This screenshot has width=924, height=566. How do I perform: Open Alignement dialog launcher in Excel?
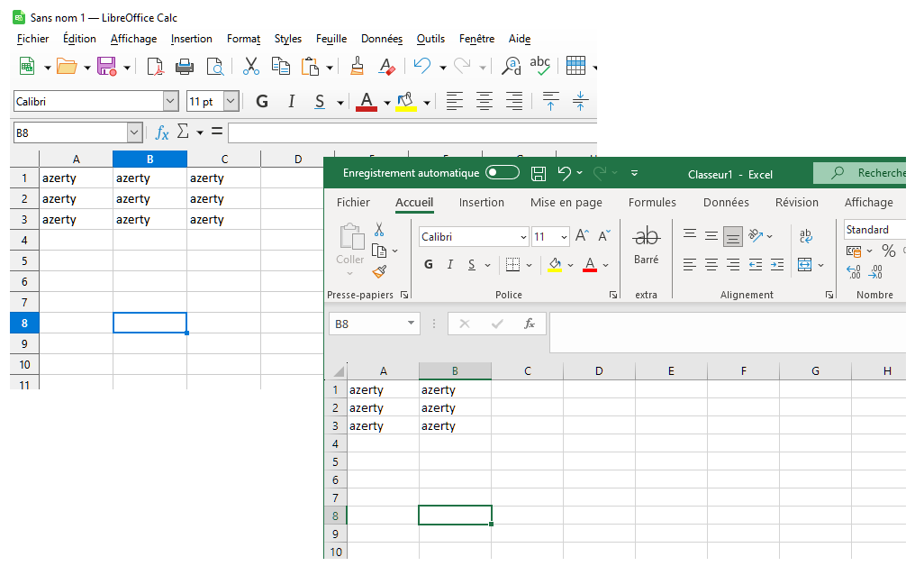pyautogui.click(x=829, y=295)
